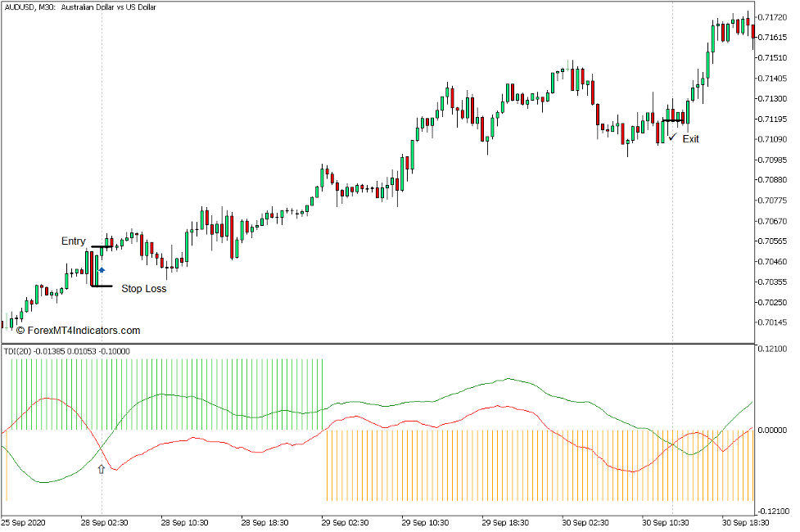This screenshot has width=800, height=532.
Task: Click the green TDI signal line
Action: tap(508, 379)
